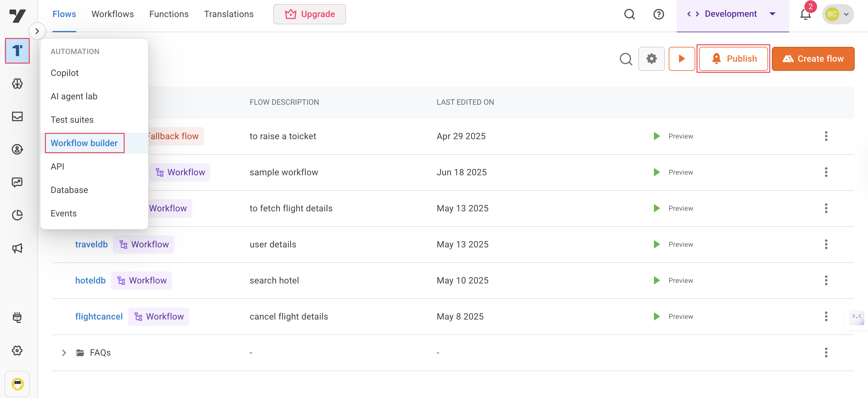
Task: Click the 'Jun 18 2025' date cell
Action: [462, 172]
